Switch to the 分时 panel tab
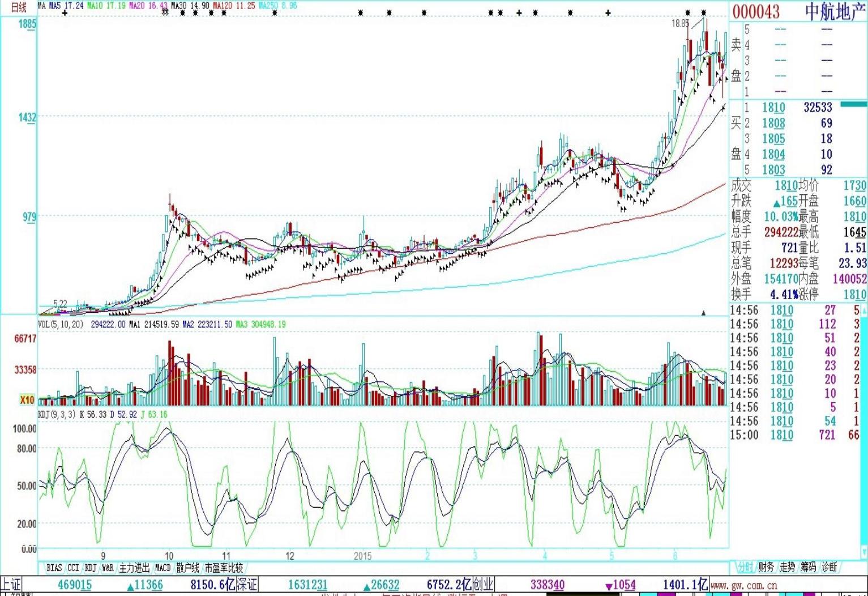The image size is (868, 596). point(745,567)
